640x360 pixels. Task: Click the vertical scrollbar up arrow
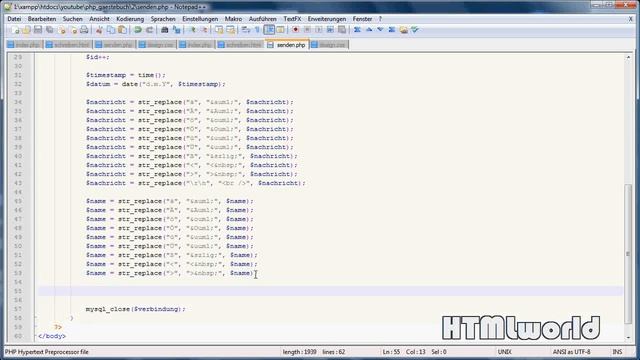click(628, 58)
